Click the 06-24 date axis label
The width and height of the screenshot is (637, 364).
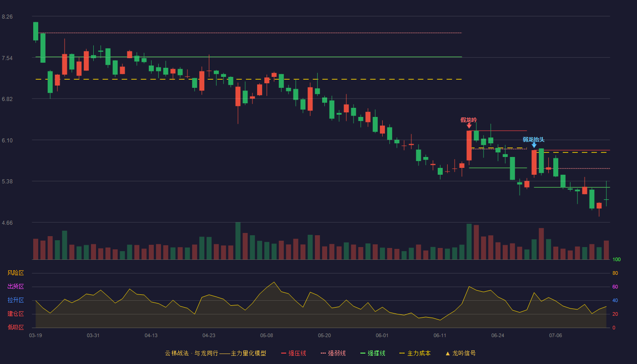click(x=498, y=335)
